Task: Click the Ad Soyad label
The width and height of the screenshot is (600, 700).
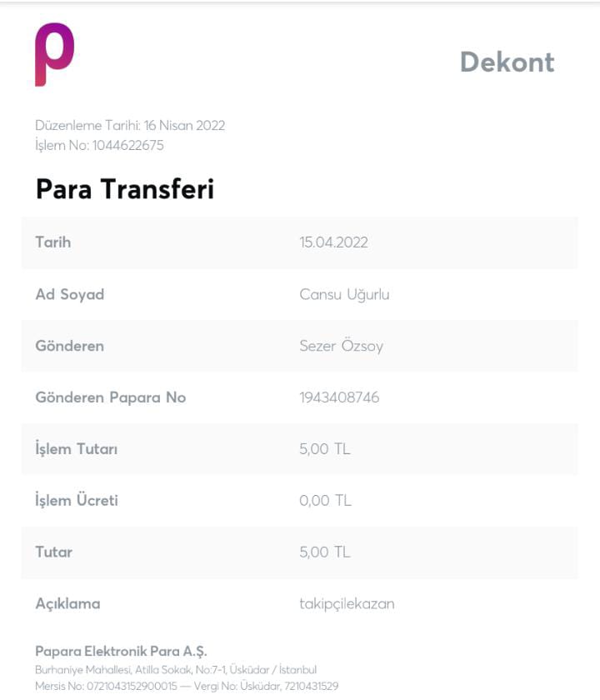Action: point(70,294)
